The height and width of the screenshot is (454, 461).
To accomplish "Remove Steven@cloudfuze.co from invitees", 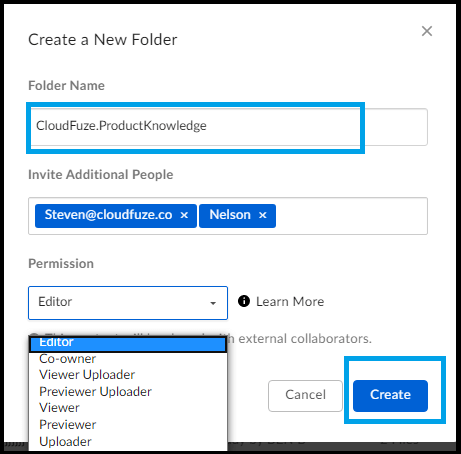I will point(184,215).
